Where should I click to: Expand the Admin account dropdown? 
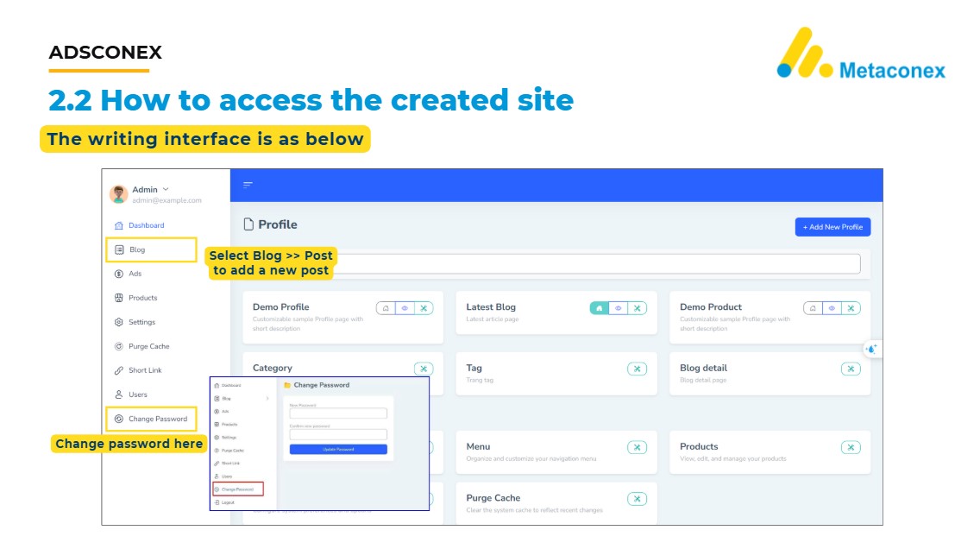pos(166,189)
